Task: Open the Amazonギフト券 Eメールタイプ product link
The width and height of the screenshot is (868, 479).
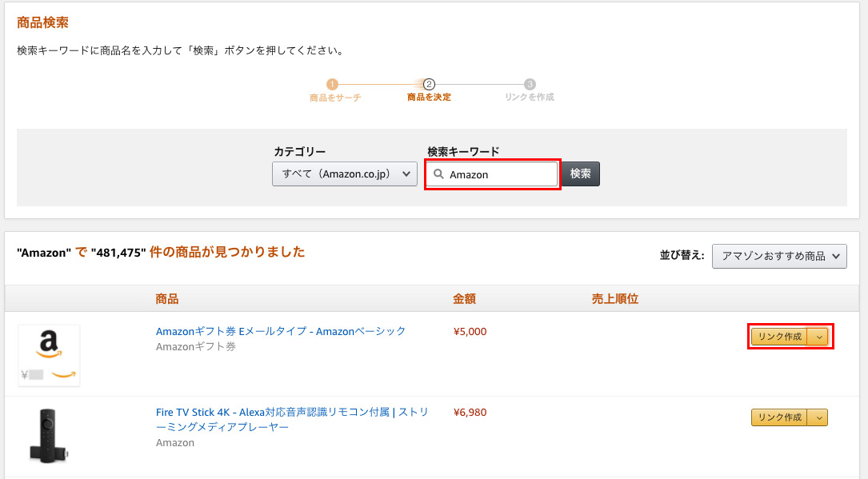Action: click(281, 331)
